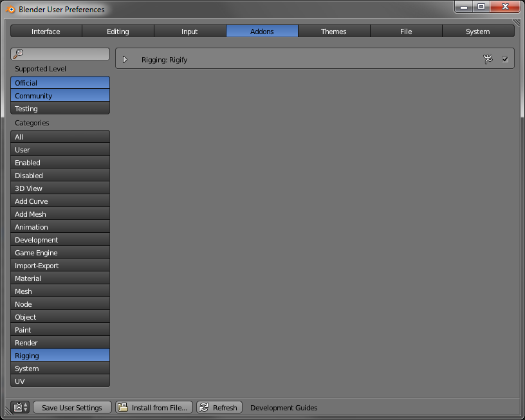Click Install from File button
The width and height of the screenshot is (525, 420).
pyautogui.click(x=154, y=407)
